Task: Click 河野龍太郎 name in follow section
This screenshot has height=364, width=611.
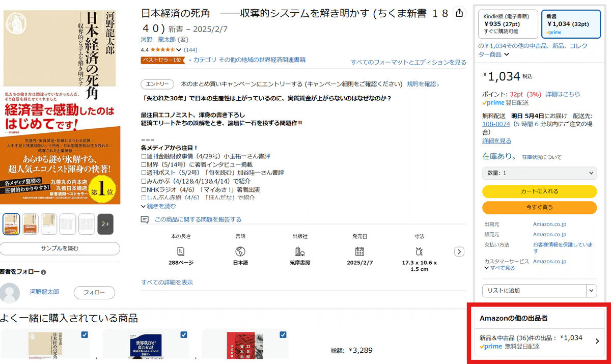Action: [x=44, y=292]
